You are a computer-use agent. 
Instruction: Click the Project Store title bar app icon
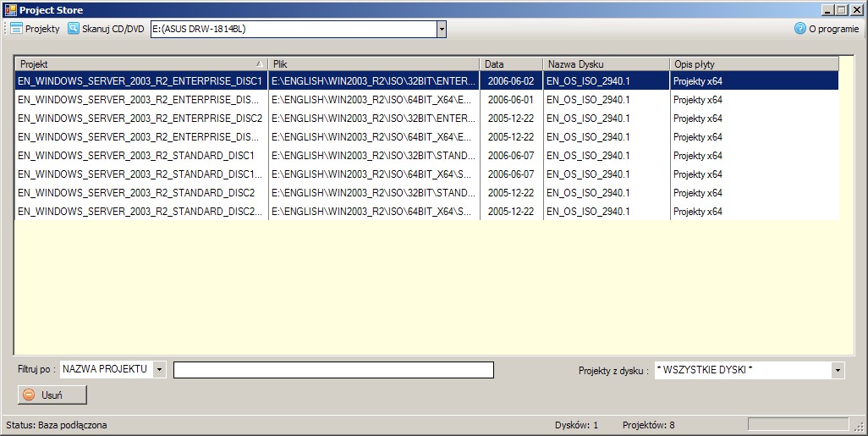[x=10, y=10]
